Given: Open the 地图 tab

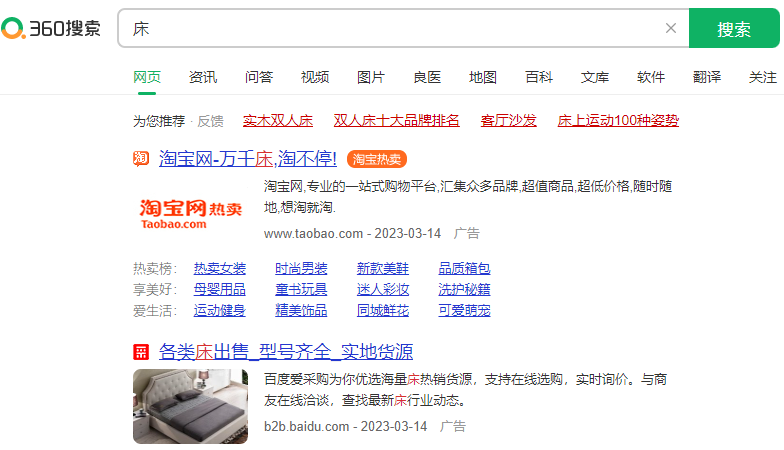Looking at the screenshot, I should [x=483, y=77].
